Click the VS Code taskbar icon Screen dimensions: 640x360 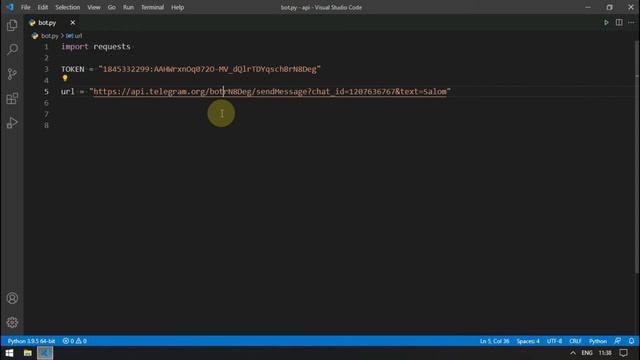click(45, 353)
